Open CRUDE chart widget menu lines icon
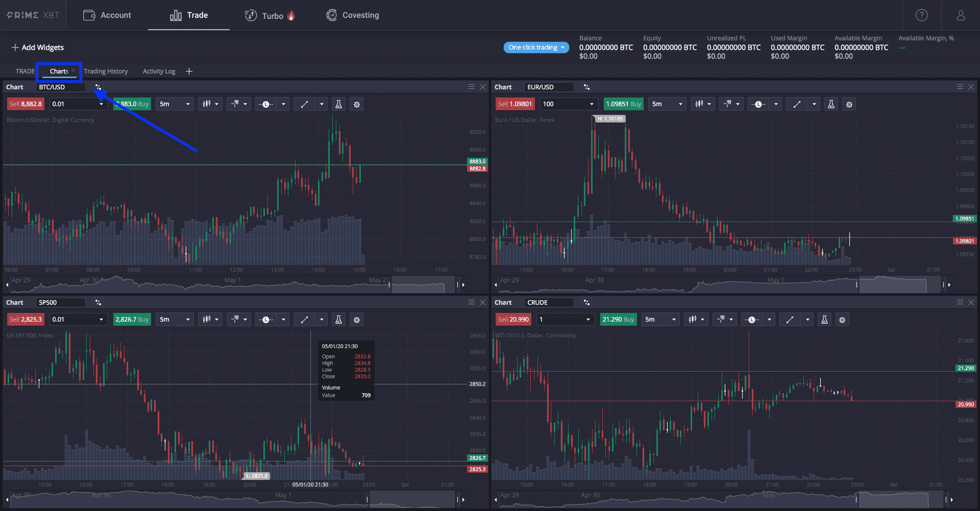Viewport: 980px width, 511px height. (960, 302)
